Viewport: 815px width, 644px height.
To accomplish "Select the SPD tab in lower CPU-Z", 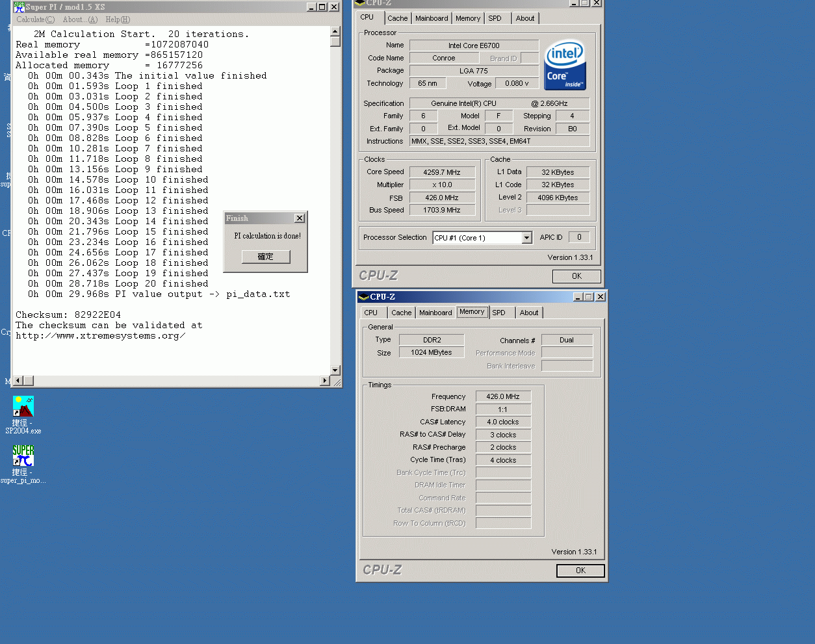I will (498, 313).
